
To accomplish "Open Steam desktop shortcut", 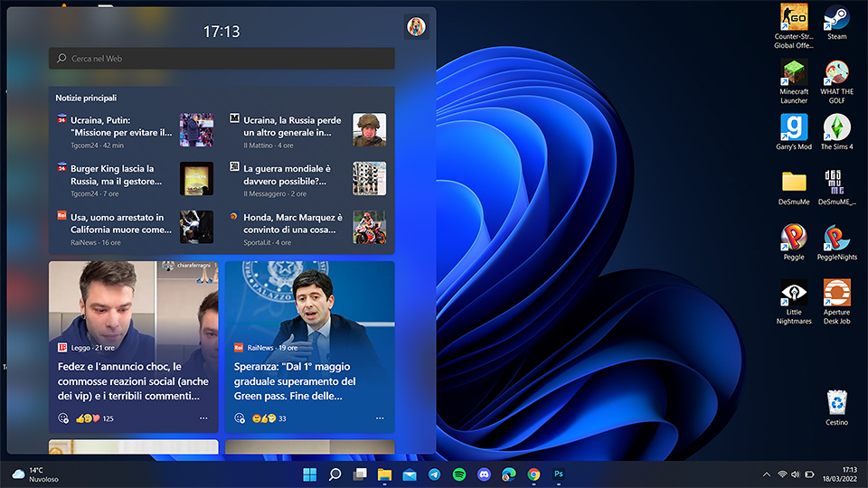I will pyautogui.click(x=836, y=19).
